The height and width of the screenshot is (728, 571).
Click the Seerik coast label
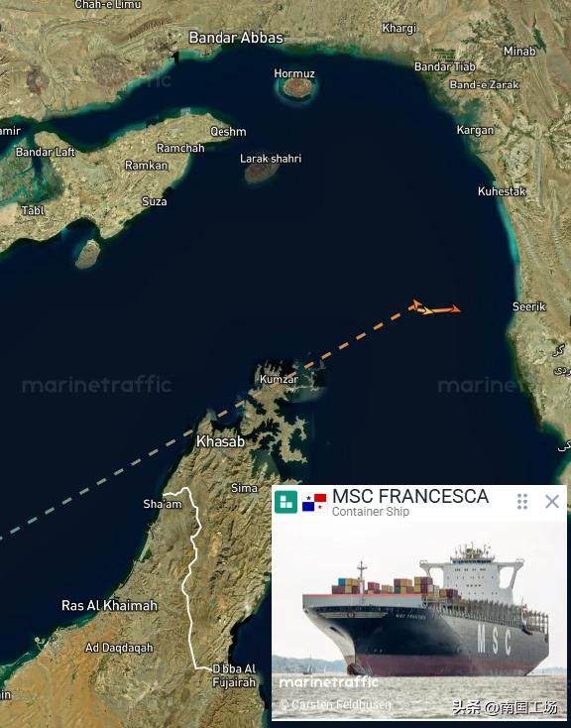coord(529,306)
